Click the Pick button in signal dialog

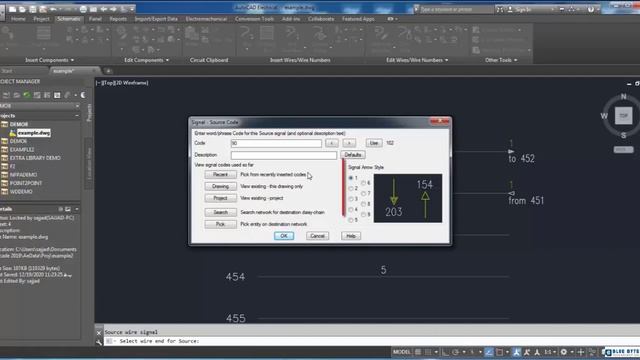[220, 224]
